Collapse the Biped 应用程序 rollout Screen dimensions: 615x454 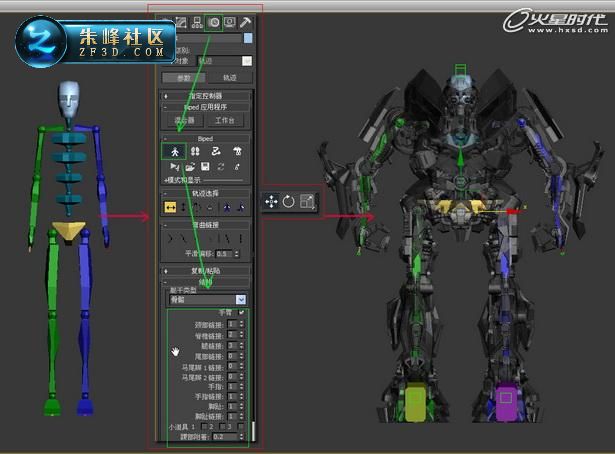point(205,107)
